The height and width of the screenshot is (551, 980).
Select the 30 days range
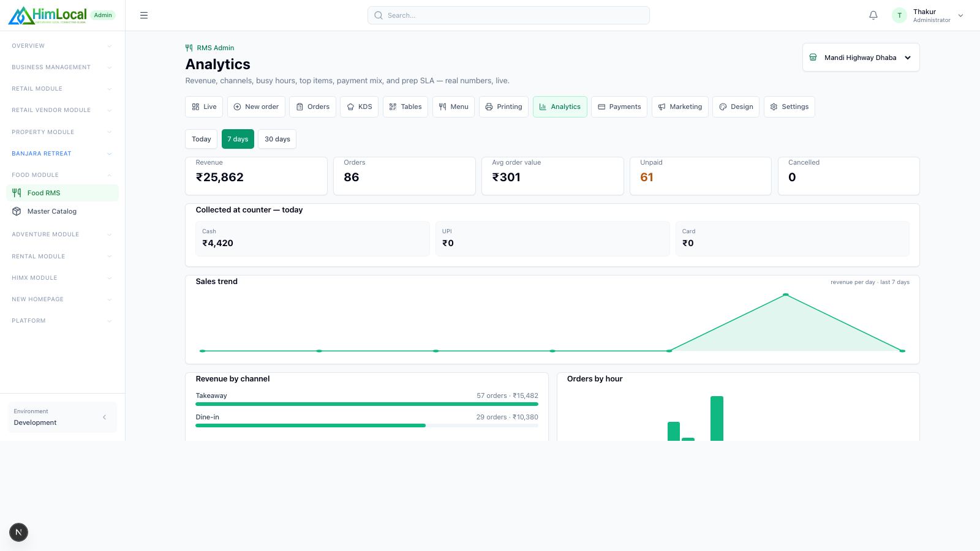[277, 139]
